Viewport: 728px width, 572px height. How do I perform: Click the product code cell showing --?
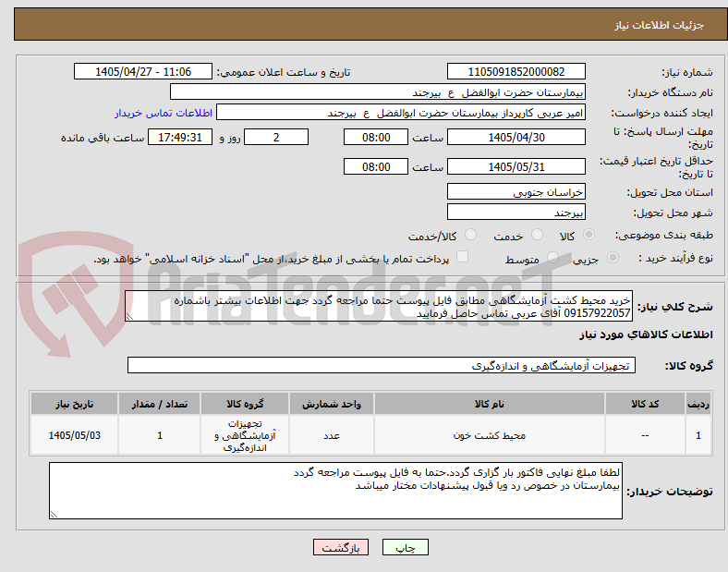pyautogui.click(x=645, y=435)
